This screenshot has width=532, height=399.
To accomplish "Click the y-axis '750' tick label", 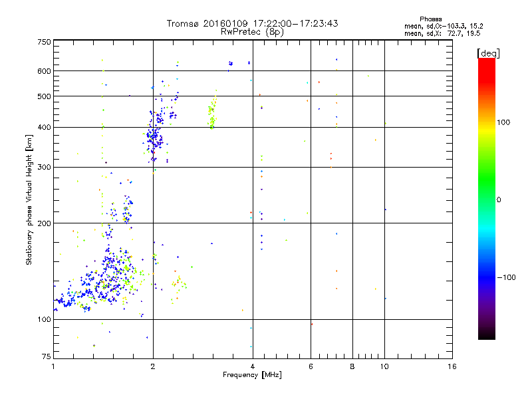I will (44, 42).
